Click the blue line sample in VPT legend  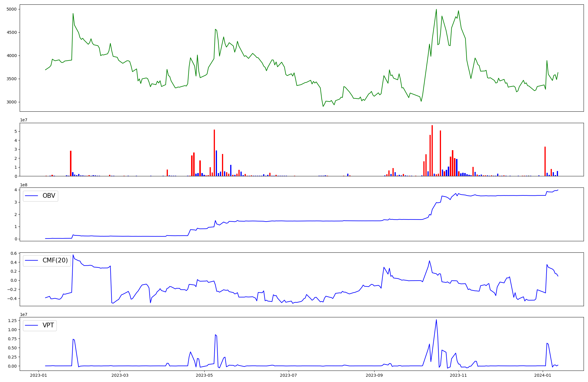pyautogui.click(x=31, y=325)
